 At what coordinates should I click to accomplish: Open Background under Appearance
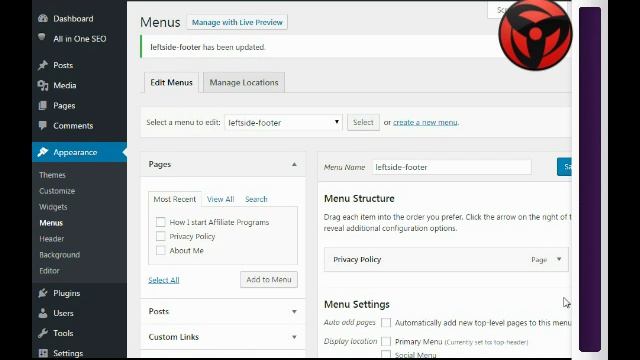tap(60, 255)
